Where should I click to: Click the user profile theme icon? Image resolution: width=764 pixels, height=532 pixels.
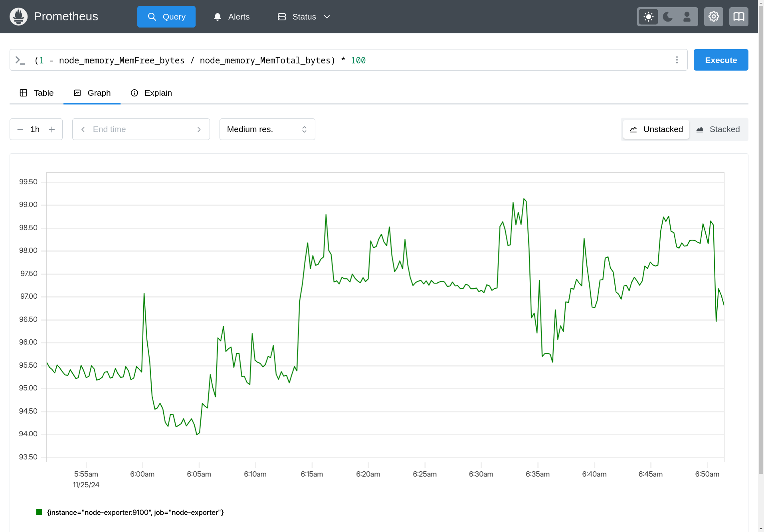pyautogui.click(x=687, y=16)
